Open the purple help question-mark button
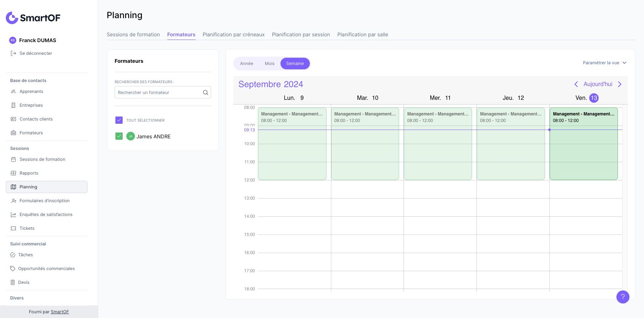 tap(623, 297)
